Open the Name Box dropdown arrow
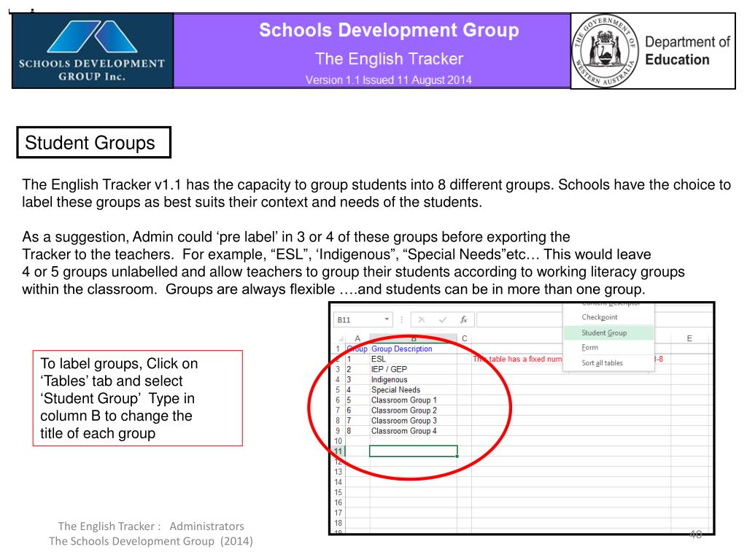Screen dimensions: 747x560 387,319
